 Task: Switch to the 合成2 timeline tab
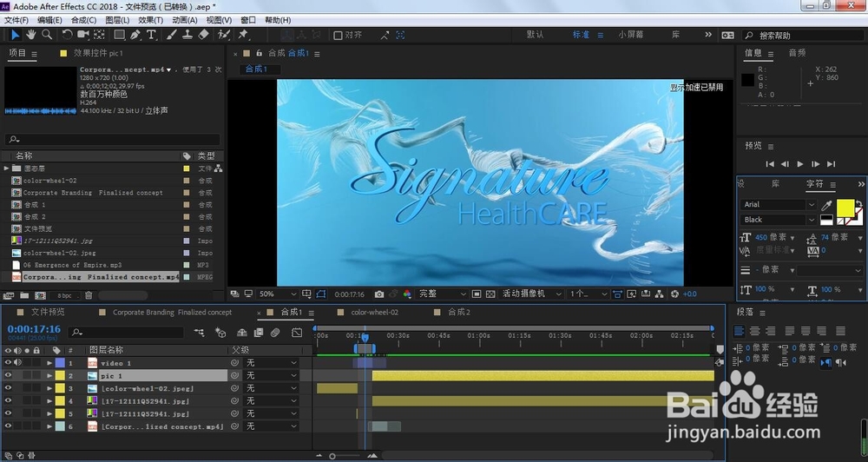click(459, 313)
